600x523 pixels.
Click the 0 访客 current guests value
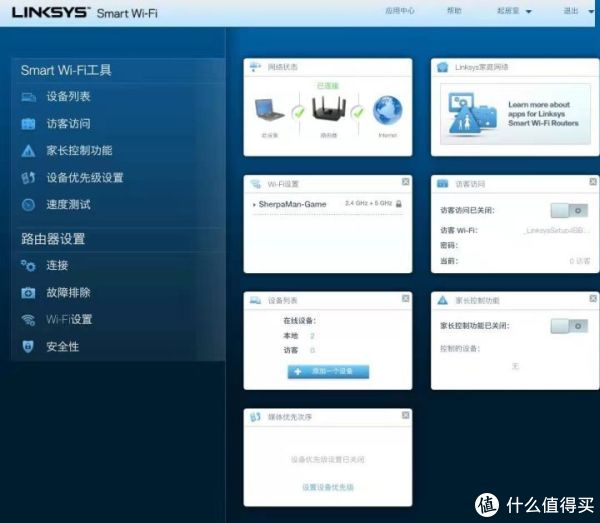tap(580, 261)
